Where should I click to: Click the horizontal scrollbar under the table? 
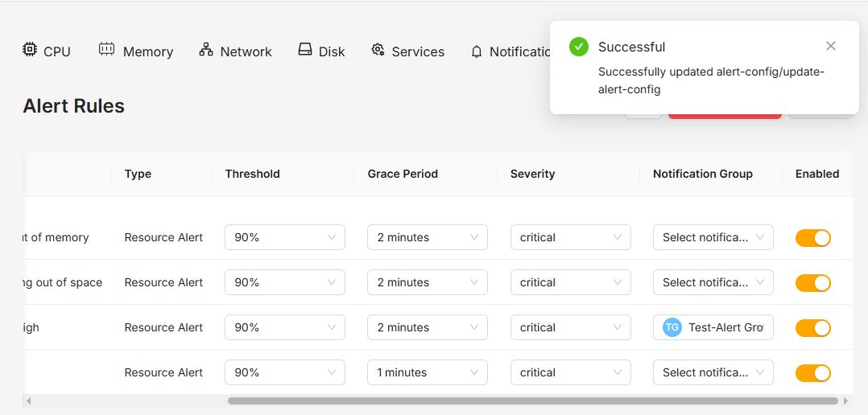(x=532, y=401)
